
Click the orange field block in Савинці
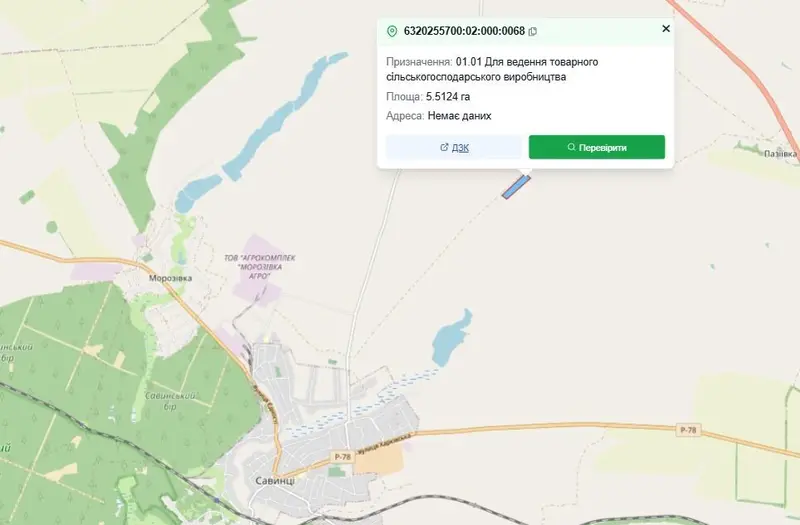(x=379, y=462)
